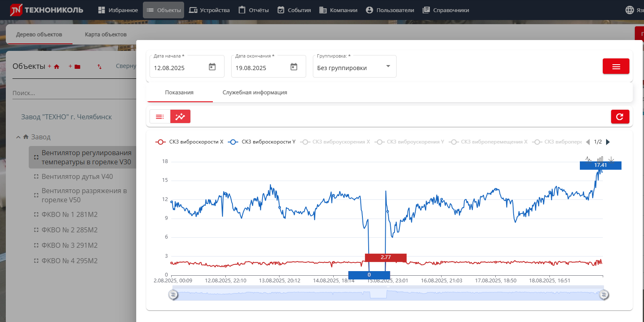This screenshot has width=644, height=322.
Task: Collapse the Завод tree node
Action: click(18, 137)
